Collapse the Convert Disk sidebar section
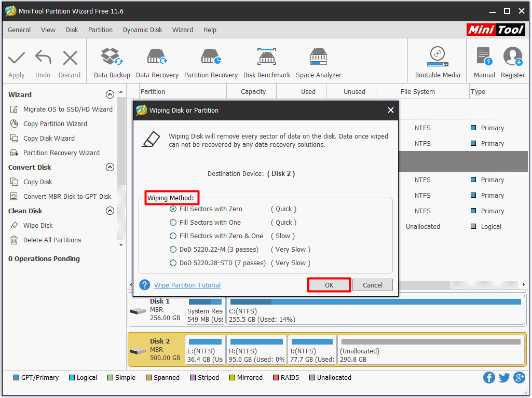Viewport: 532px width, 398px height. 110,167
